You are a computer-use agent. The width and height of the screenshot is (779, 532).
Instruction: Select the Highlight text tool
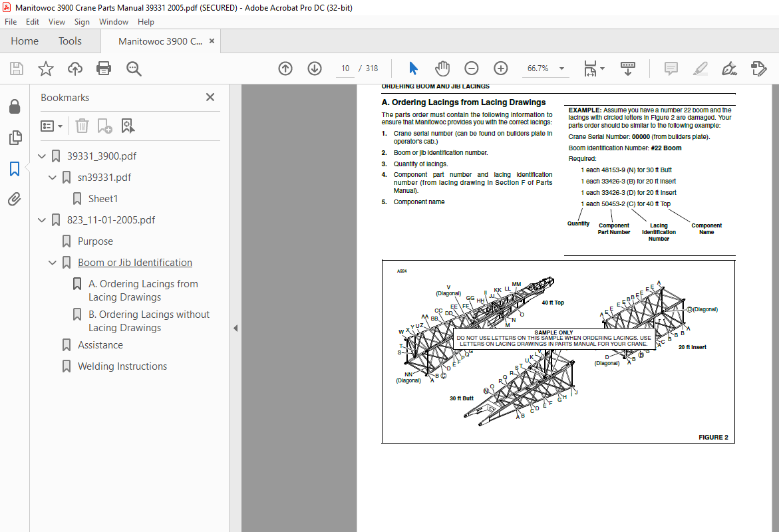(x=701, y=68)
